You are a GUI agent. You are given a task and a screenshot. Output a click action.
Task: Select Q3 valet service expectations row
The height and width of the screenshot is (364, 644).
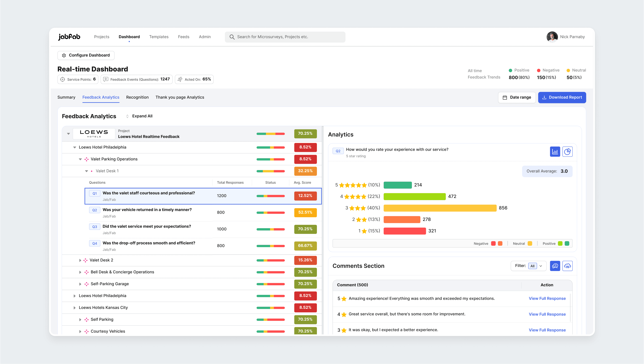pyautogui.click(x=147, y=227)
